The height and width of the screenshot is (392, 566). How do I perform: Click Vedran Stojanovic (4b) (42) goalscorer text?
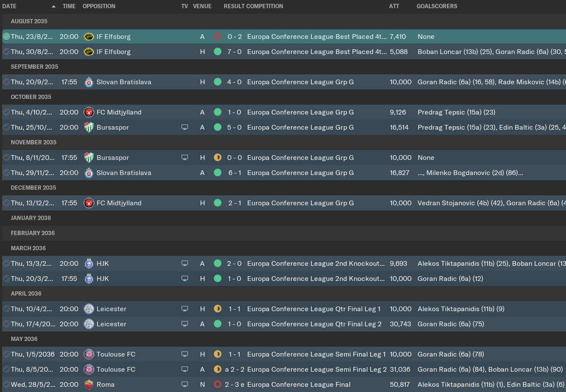click(460, 203)
